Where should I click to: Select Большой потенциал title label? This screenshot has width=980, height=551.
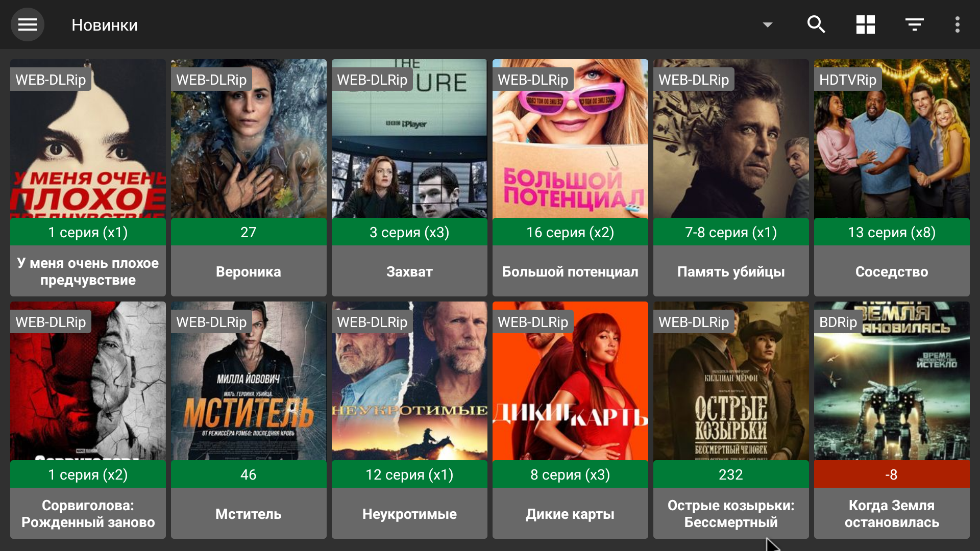(570, 271)
